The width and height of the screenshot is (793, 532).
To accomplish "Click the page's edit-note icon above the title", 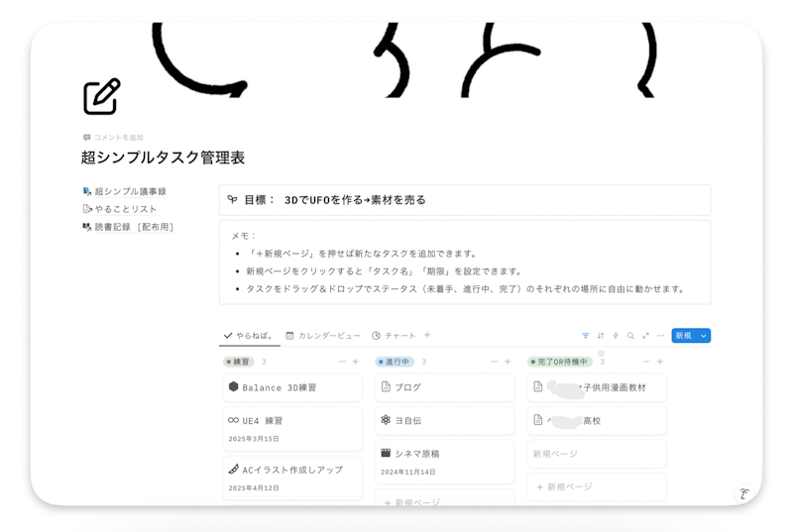I will 102,96.
